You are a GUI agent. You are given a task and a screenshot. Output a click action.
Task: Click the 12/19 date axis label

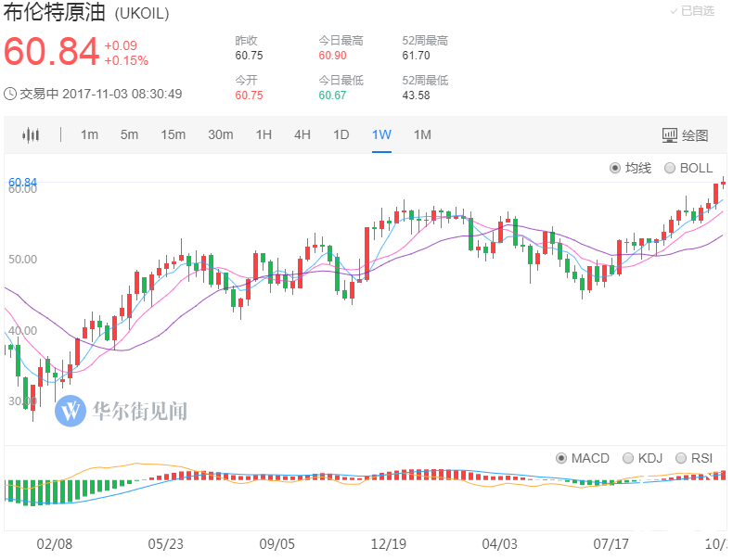tap(388, 544)
